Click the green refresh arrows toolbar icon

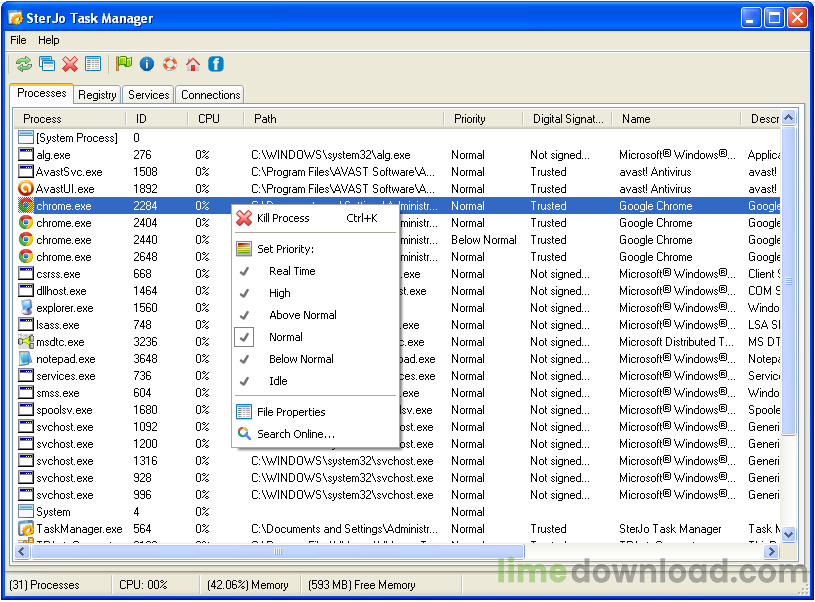tap(23, 64)
